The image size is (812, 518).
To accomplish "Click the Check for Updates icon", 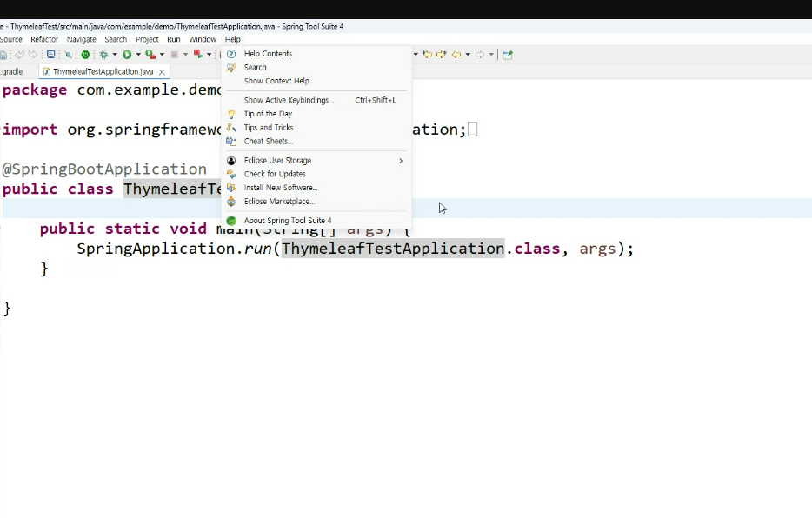I will tap(231, 174).
